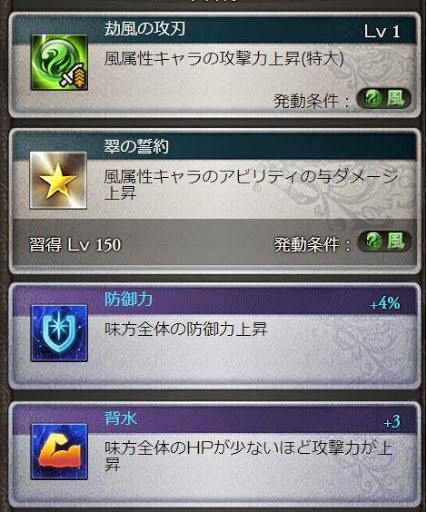This screenshot has width=427, height=512.
Task: Click the +3 背水 bonus value
Action: tap(392, 422)
